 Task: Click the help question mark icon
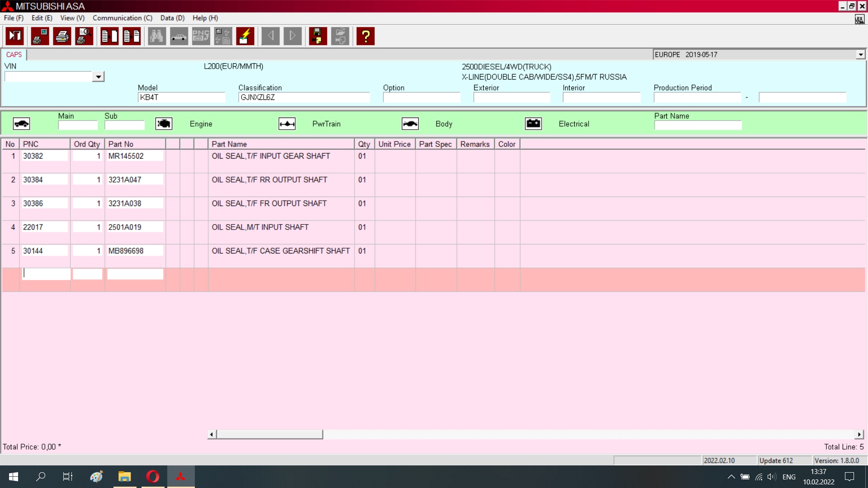point(365,36)
